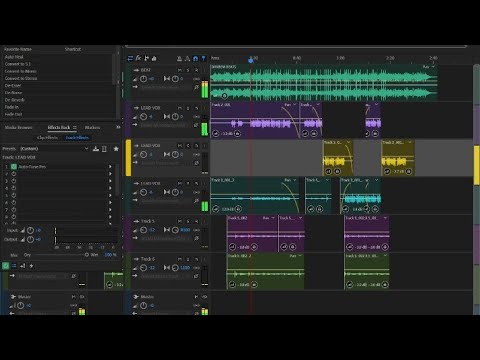
Task: Open the Auto-Tune Pro slot arrow menu
Action: (110, 166)
